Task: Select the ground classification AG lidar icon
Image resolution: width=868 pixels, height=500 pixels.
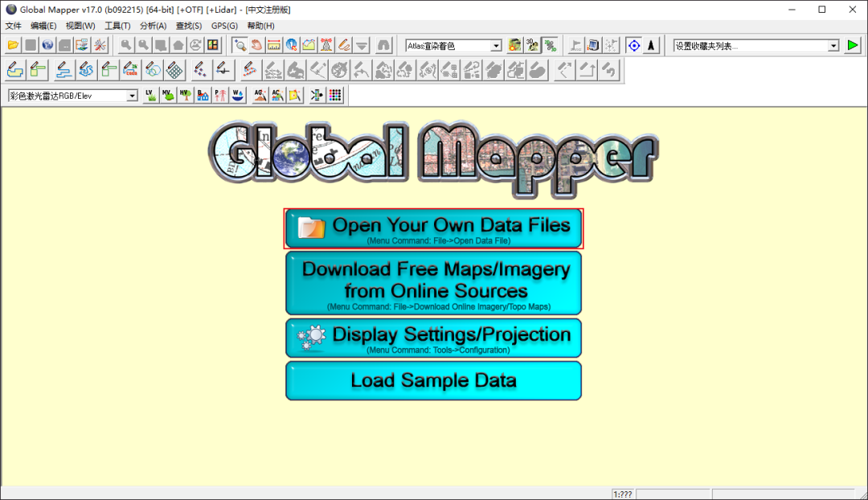Action: coord(260,95)
